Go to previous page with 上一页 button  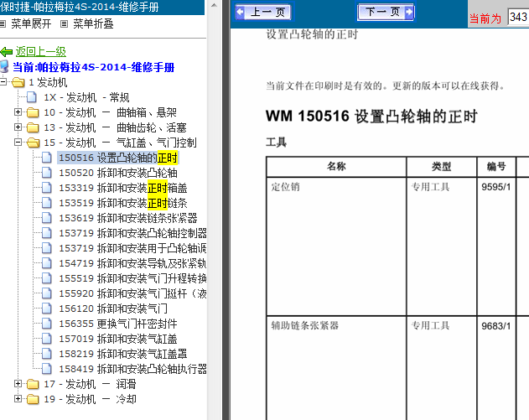(264, 12)
